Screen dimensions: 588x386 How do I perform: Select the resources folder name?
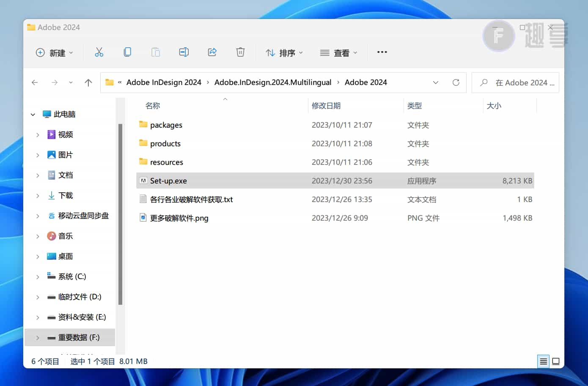pos(167,162)
